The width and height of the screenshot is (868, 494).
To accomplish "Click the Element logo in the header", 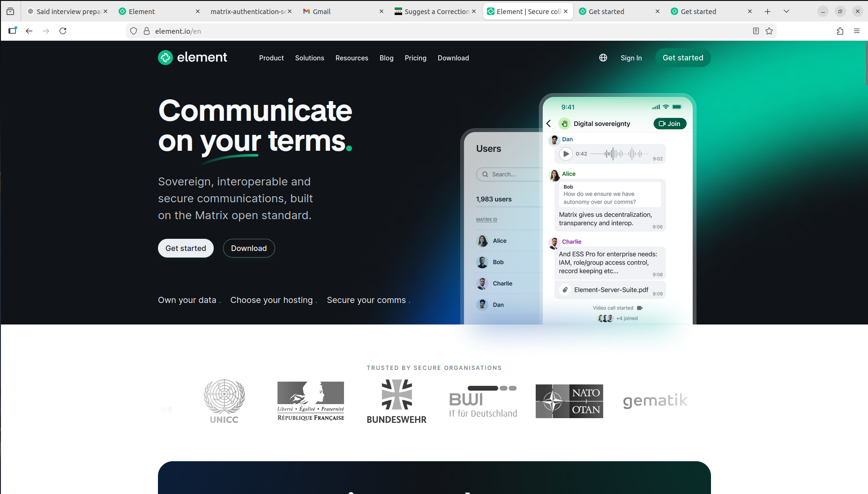I will (193, 58).
